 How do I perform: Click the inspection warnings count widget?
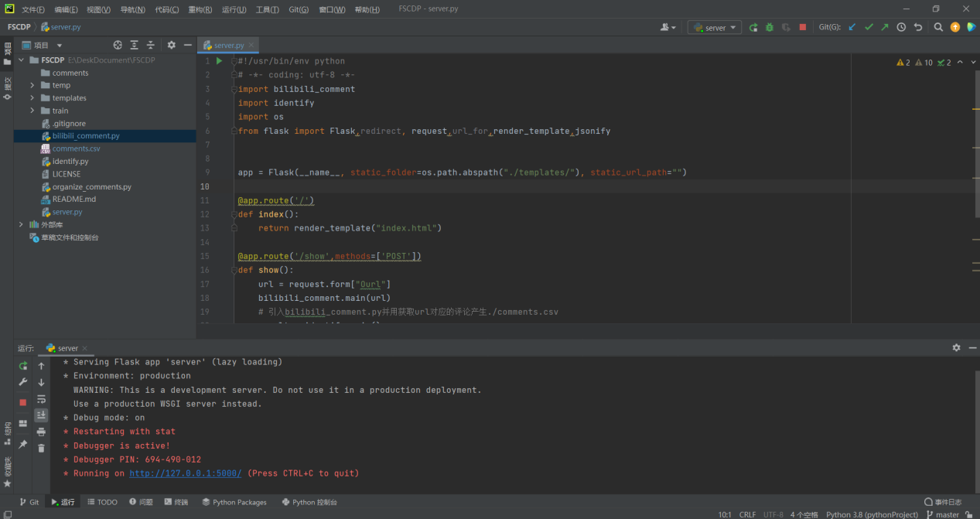coord(924,62)
